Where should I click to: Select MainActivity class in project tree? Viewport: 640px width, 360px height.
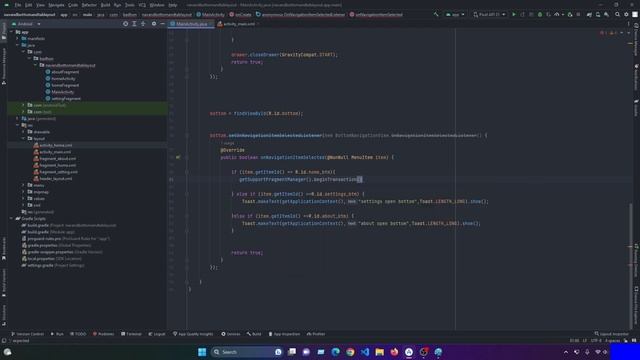tap(62, 92)
